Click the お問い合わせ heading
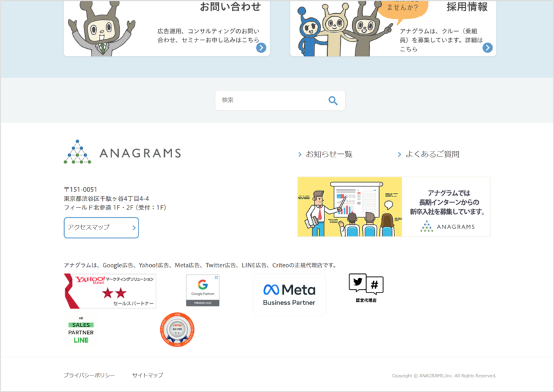This screenshot has width=554, height=392. 230,7
